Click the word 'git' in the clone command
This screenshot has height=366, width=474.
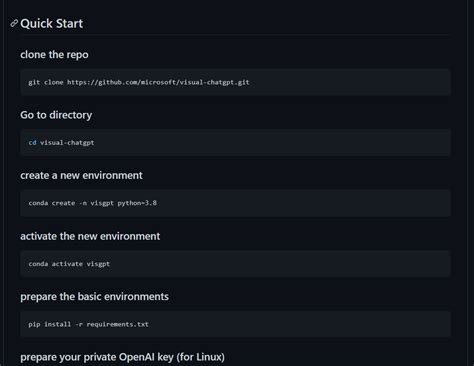[34, 82]
